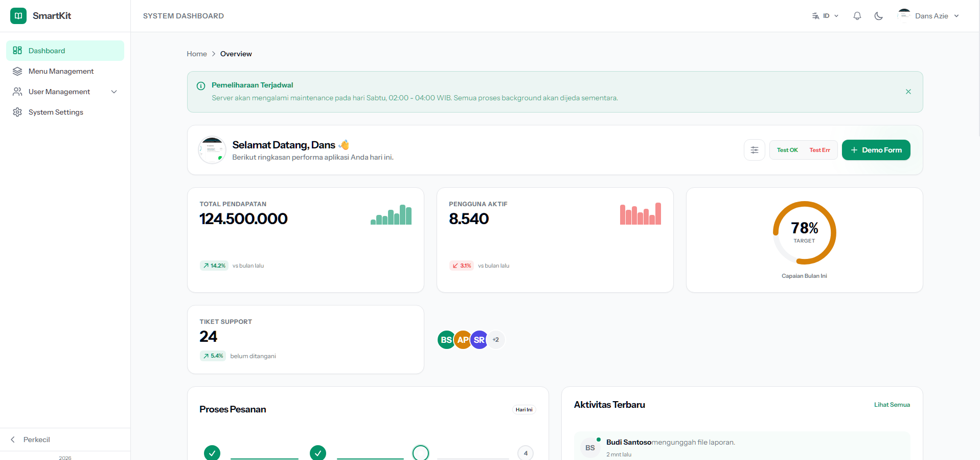The width and height of the screenshot is (980, 460).
Task: Click the Test OK button
Action: (x=787, y=150)
